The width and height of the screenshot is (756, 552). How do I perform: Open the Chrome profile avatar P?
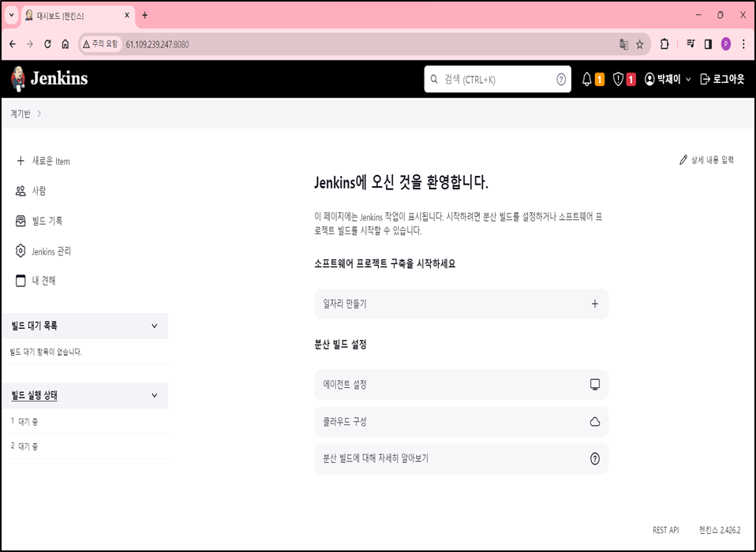726,44
